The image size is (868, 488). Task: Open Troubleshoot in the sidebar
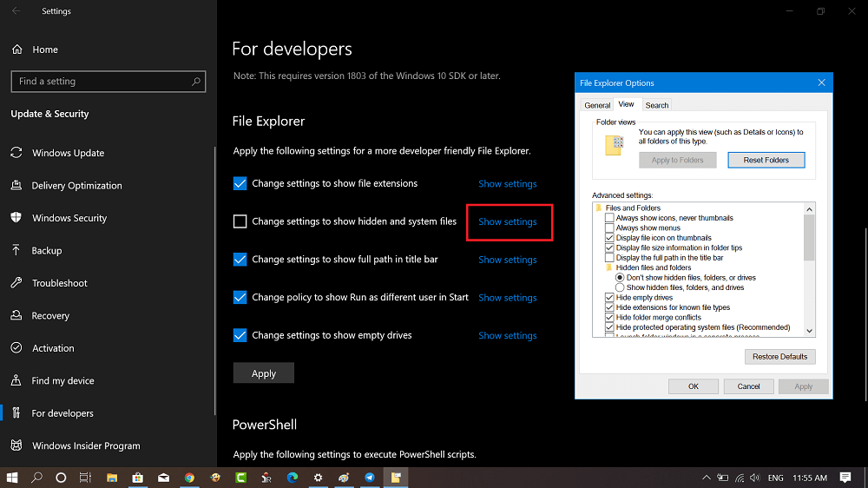pos(59,283)
